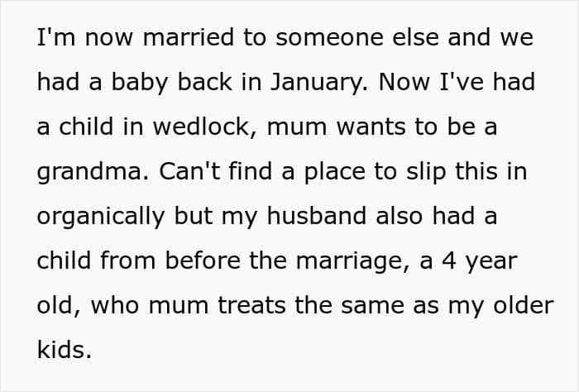Place cursor on the word "marriage"
This screenshot has height=392, width=579.
click(x=349, y=261)
